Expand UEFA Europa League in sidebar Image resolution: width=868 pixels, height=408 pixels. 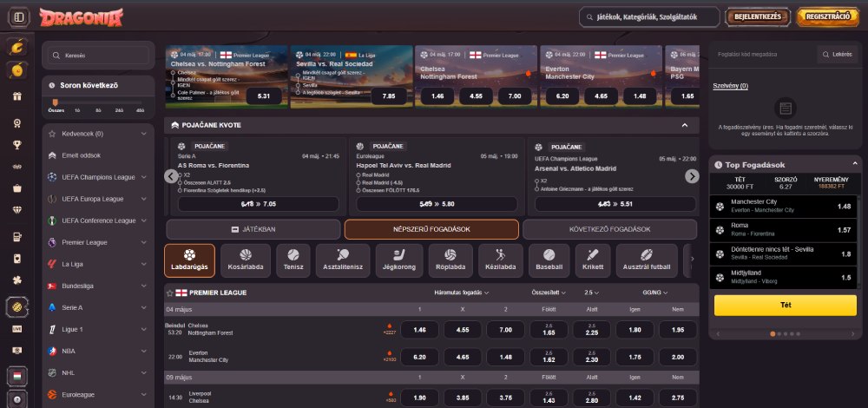coord(98,199)
